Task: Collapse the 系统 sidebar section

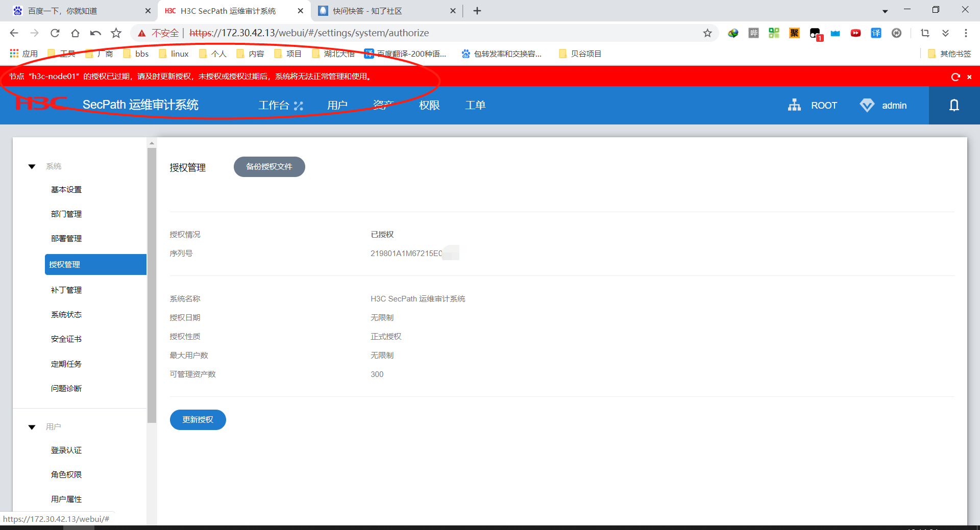Action: 32,167
